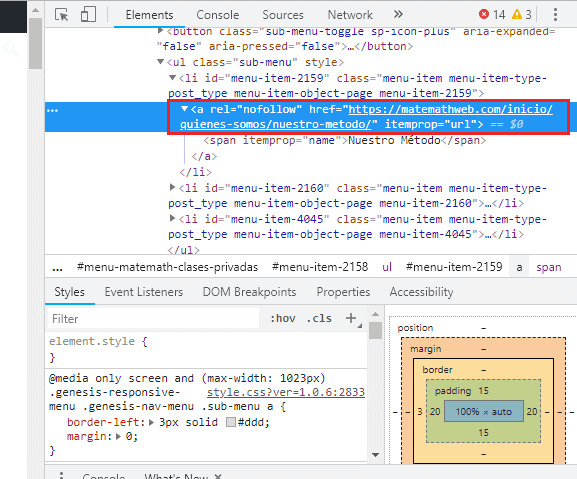Screen dimensions: 577x479
Task: Click the box model right padding value 20
Action: (x=532, y=411)
